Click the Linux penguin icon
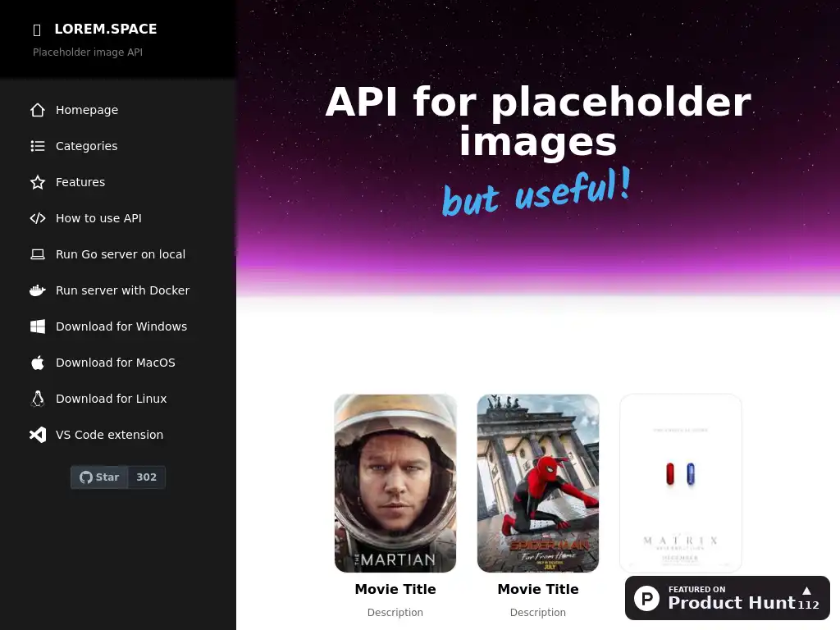The width and height of the screenshot is (840, 630). pyautogui.click(x=38, y=399)
